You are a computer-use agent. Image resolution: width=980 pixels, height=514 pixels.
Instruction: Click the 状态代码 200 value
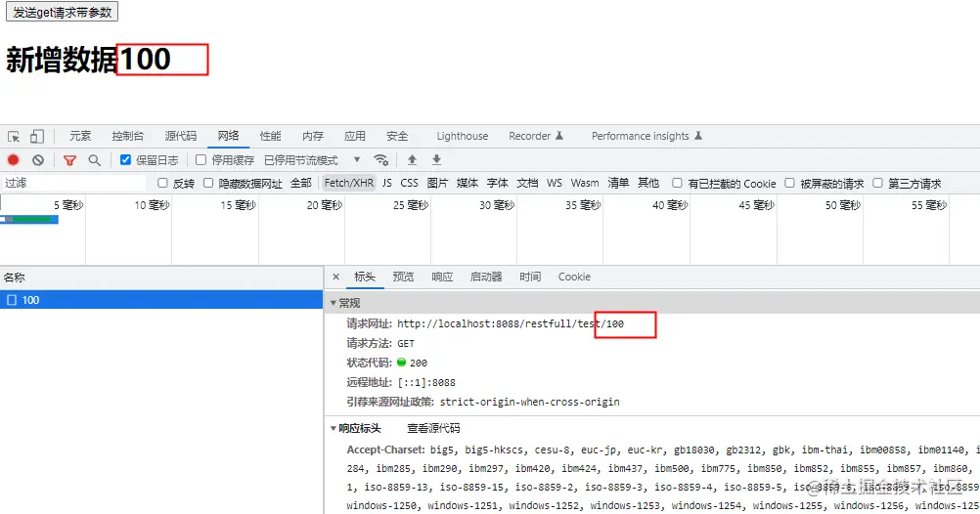coord(419,363)
